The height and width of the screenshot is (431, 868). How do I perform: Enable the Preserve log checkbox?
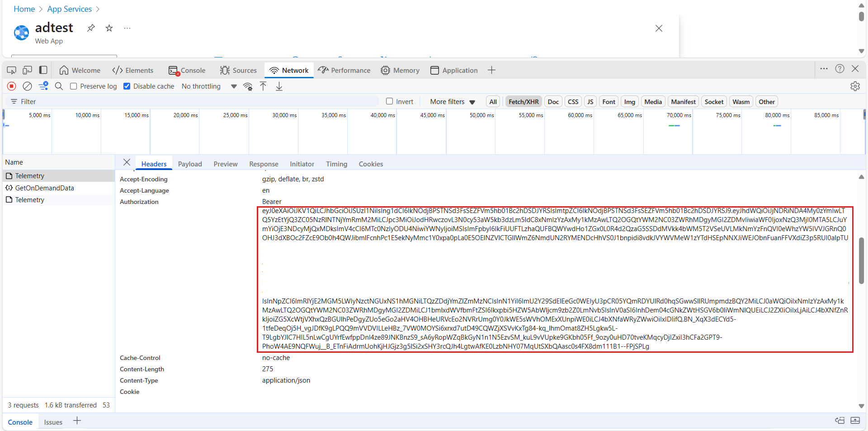tap(73, 86)
